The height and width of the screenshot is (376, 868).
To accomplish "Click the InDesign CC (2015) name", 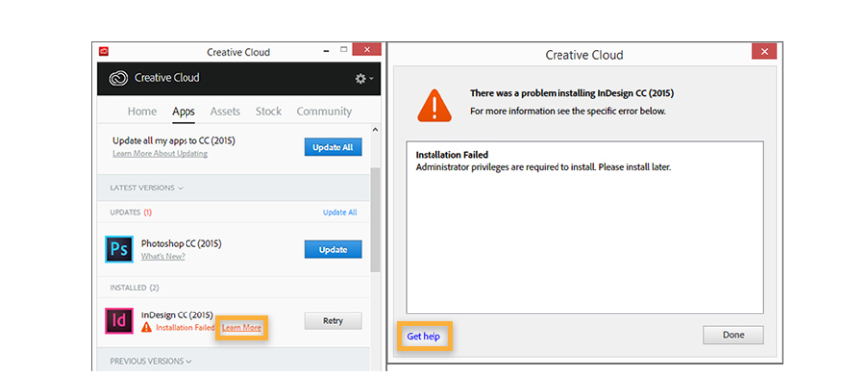I will pyautogui.click(x=178, y=315).
